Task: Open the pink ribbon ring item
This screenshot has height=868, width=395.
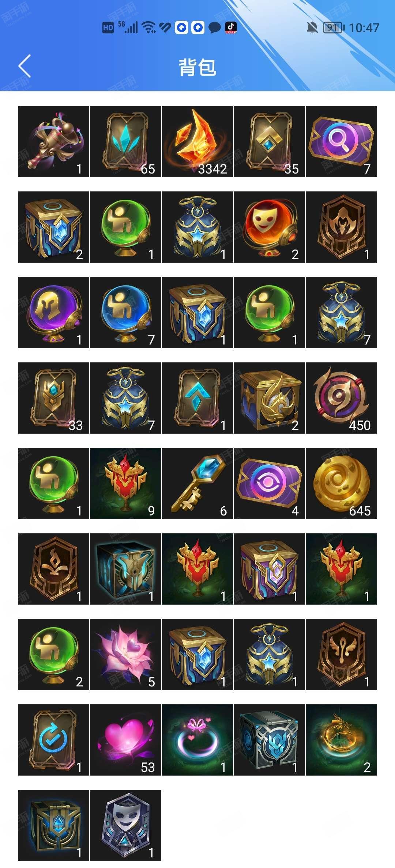Action: tap(197, 740)
